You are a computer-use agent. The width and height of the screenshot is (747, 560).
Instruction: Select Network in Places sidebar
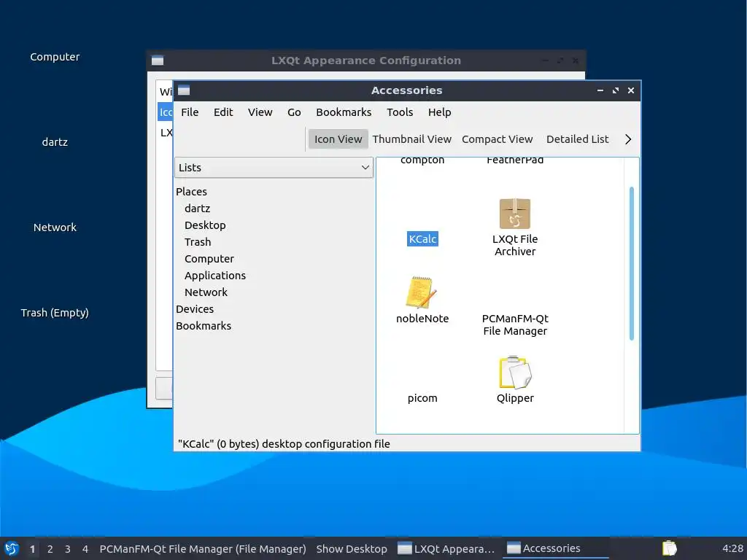206,292
